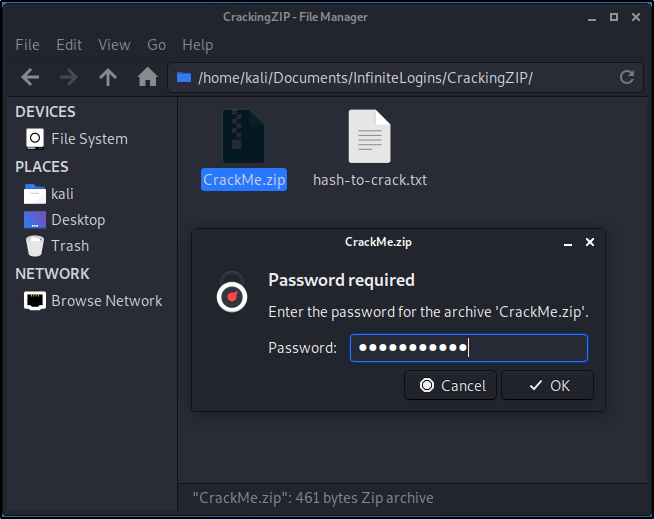Open the home folder icon in toolbar
Screen dimensions: 654x519
147,77
